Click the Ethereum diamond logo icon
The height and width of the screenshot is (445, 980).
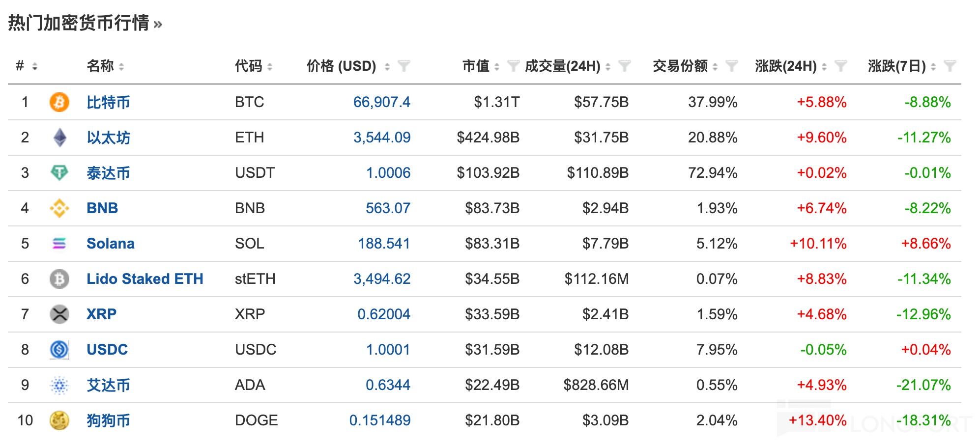click(59, 138)
